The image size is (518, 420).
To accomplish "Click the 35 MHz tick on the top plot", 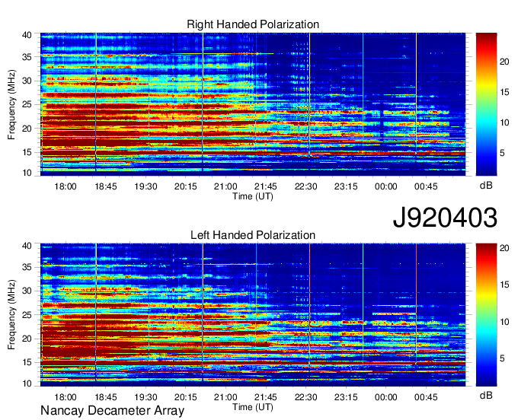I will tap(27, 57).
